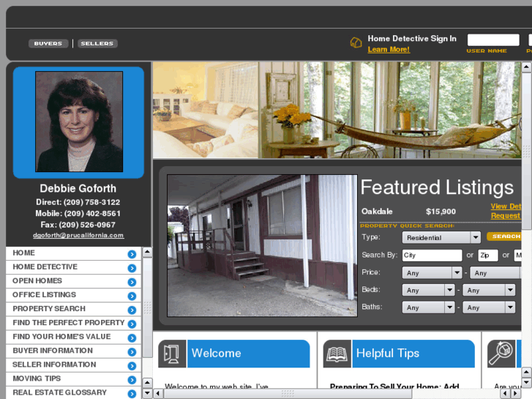Click the blue arrow beside OFFICE LISTINGS
This screenshot has width=532, height=399.
[x=132, y=296]
